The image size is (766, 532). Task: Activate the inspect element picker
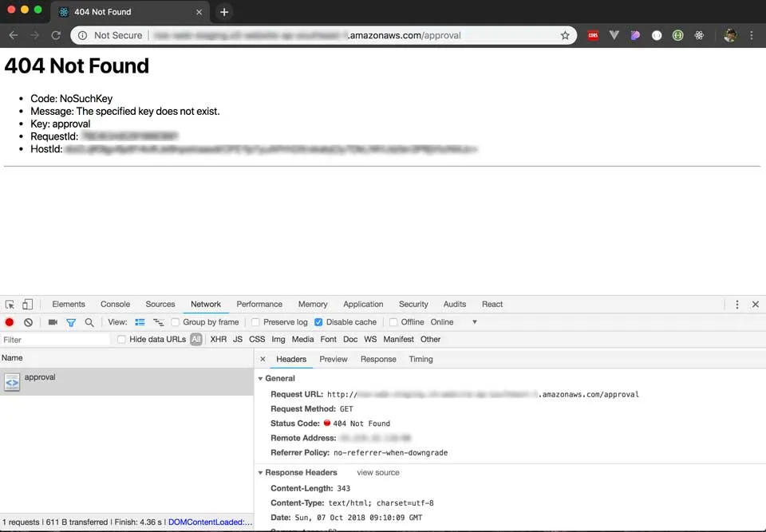click(x=10, y=304)
